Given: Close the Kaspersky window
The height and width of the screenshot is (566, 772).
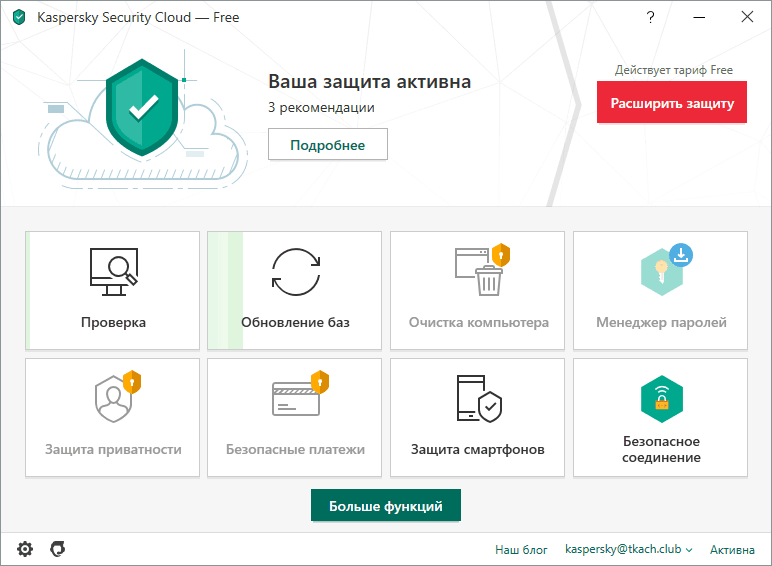Looking at the screenshot, I should click(x=747, y=17).
